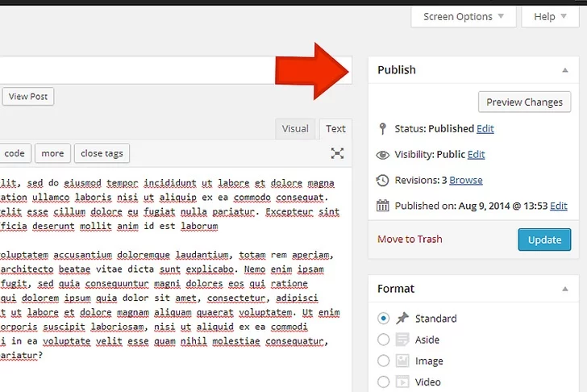Click Move to Trash link
The image size is (587, 392).
pyautogui.click(x=410, y=239)
